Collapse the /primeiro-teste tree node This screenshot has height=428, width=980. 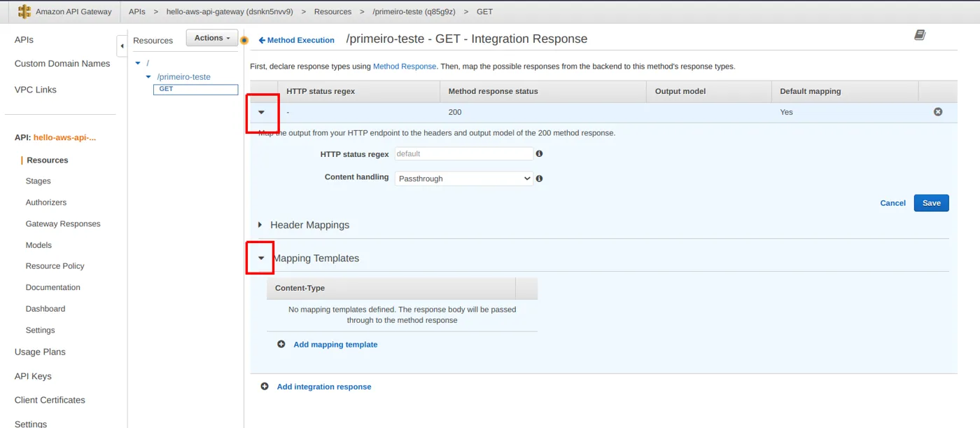click(x=148, y=77)
